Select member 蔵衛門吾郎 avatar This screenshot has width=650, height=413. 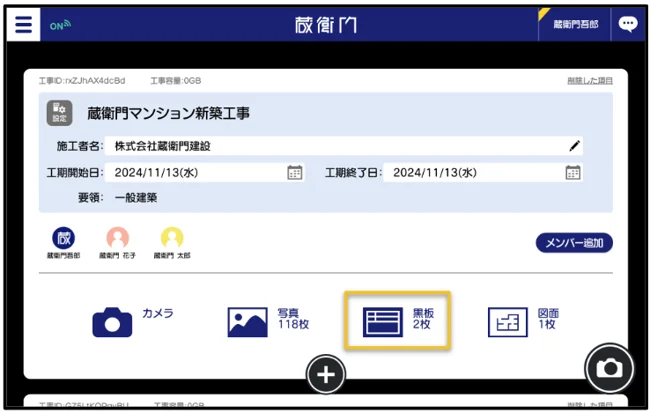click(x=64, y=238)
